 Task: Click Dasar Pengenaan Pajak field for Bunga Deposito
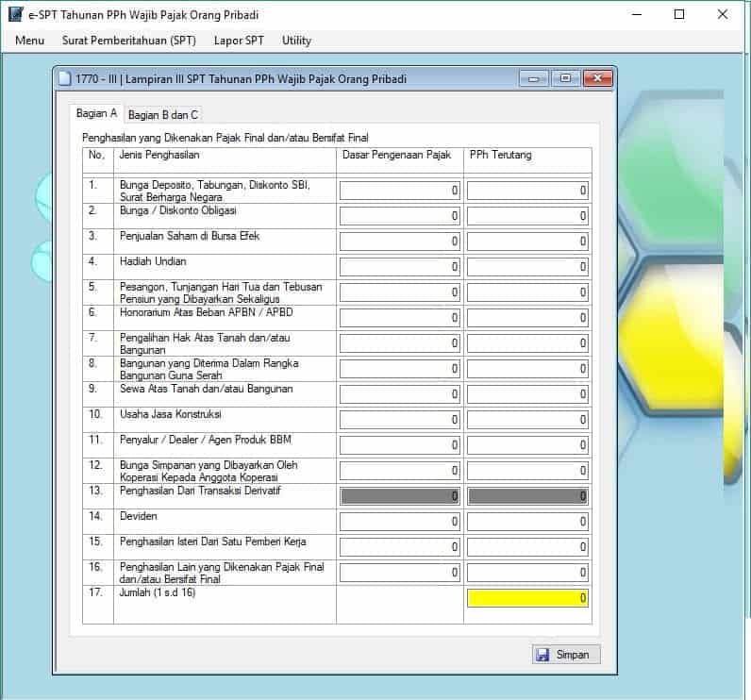click(x=400, y=191)
